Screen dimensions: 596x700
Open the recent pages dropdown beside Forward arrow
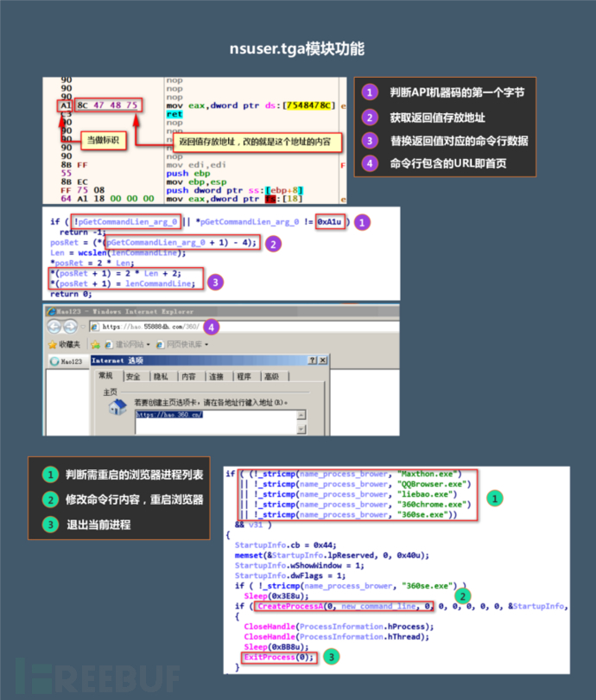(x=83, y=328)
